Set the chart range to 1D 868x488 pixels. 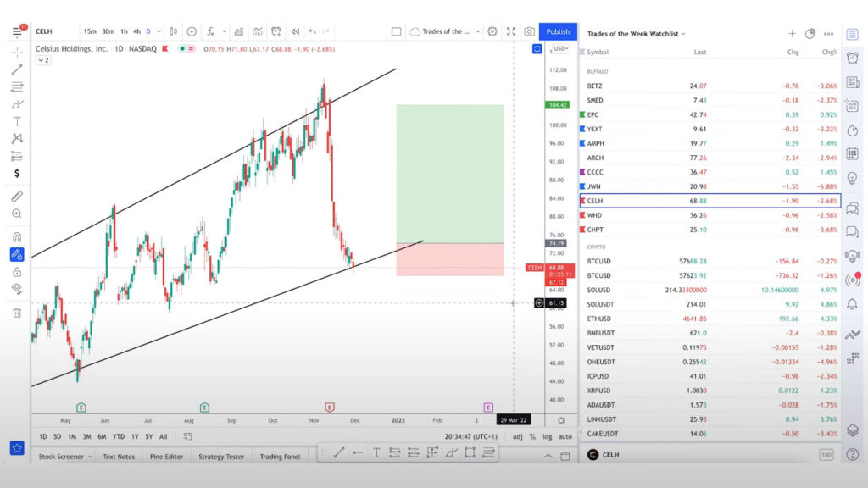tap(42, 436)
